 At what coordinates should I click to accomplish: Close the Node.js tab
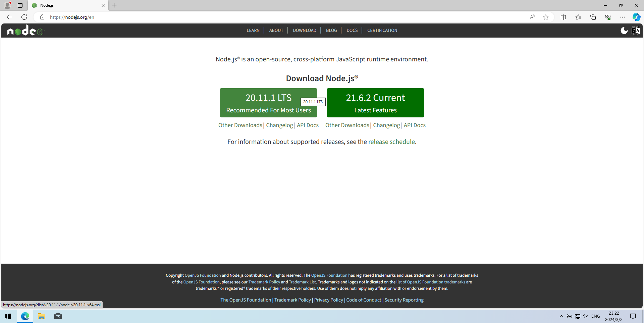coord(103,5)
